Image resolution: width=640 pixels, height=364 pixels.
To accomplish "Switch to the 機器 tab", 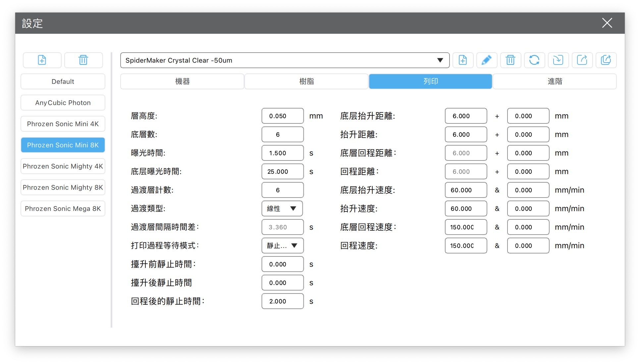I will [182, 81].
